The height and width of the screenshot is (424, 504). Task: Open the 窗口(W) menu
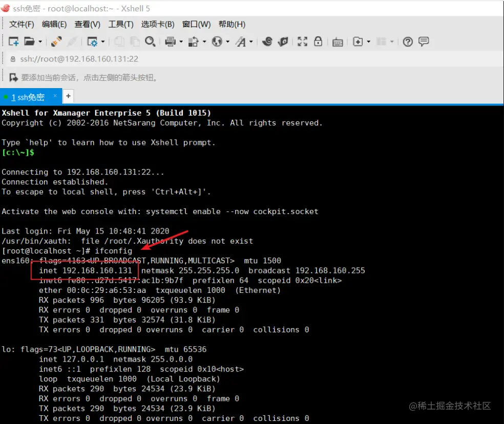(196, 25)
